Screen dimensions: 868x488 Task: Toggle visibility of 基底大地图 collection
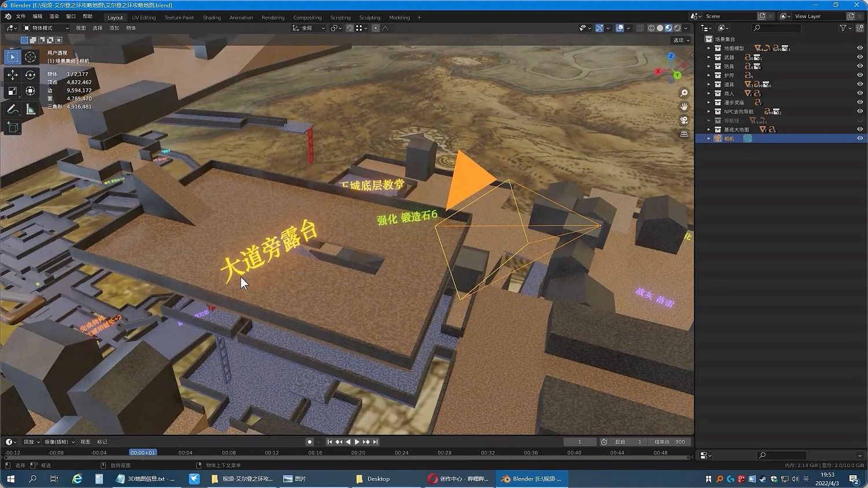[859, 130]
